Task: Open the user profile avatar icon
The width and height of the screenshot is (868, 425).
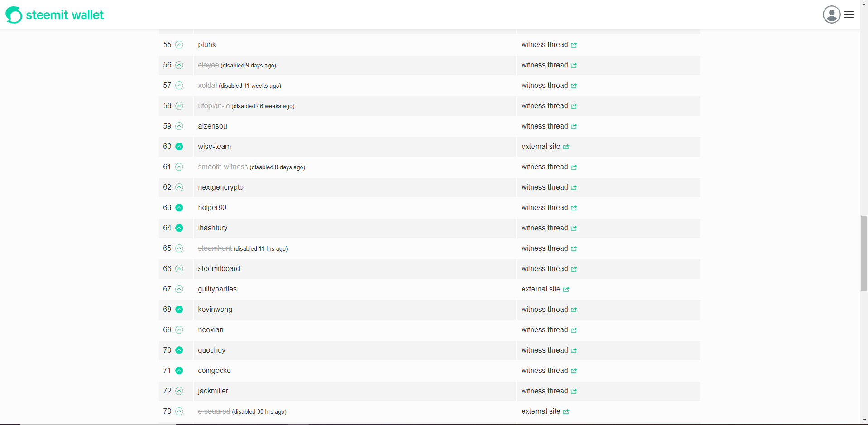Action: [x=831, y=14]
